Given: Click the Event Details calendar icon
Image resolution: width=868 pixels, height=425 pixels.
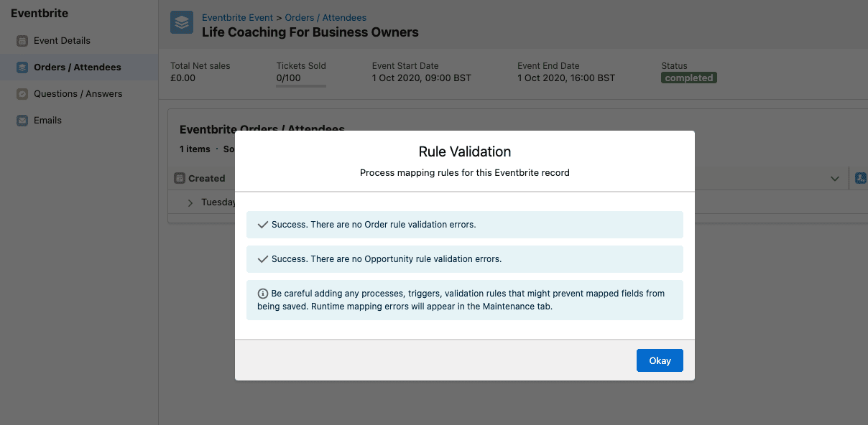Looking at the screenshot, I should coord(22,41).
